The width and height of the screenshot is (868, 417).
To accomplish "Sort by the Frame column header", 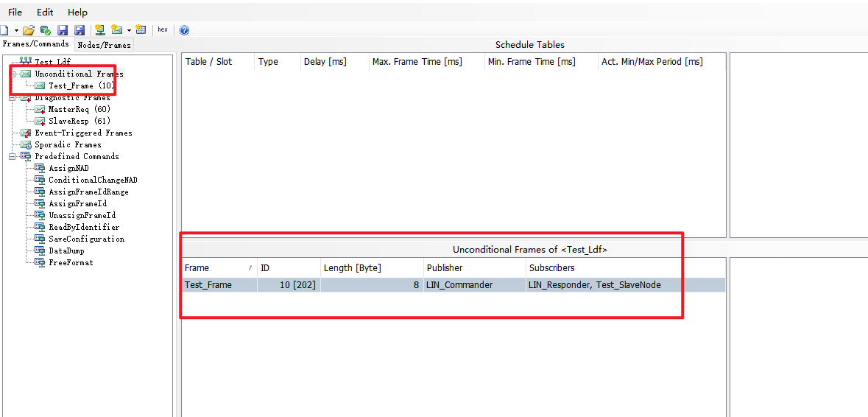I will click(x=220, y=268).
